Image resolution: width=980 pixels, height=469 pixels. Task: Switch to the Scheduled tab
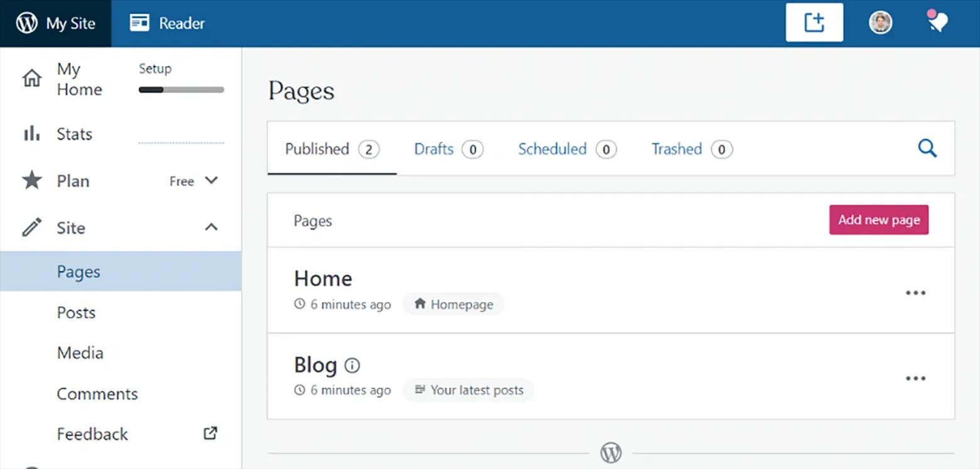[x=552, y=149]
